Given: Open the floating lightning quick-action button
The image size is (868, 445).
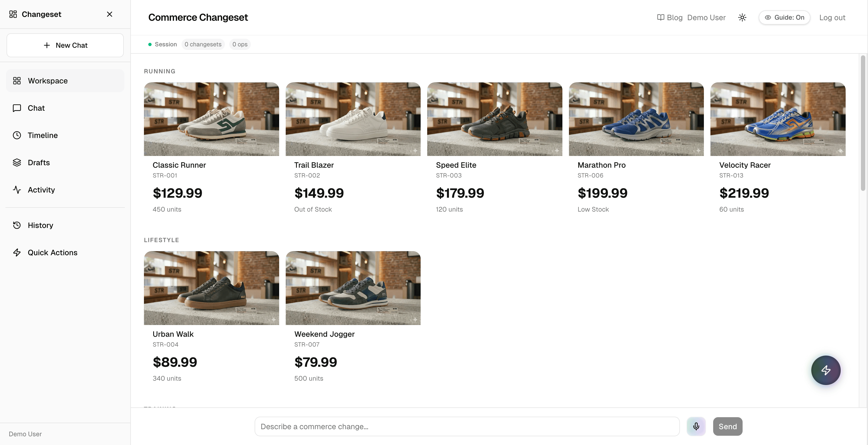Looking at the screenshot, I should tap(826, 370).
